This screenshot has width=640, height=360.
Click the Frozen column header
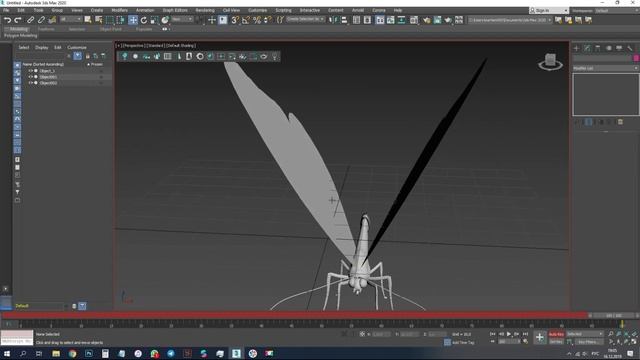(96, 64)
